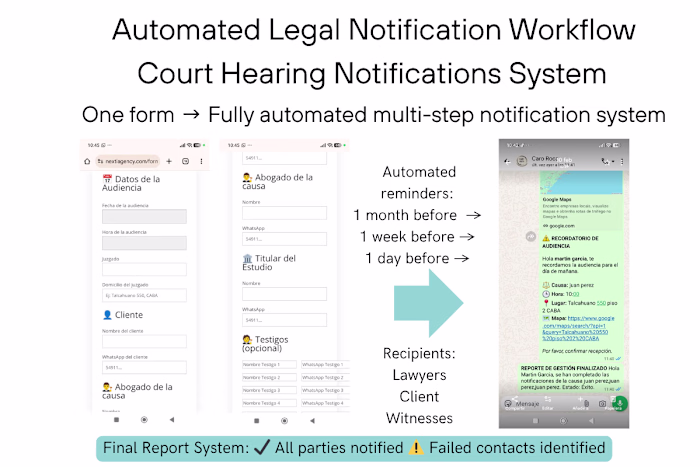Open the browser three-dot menu on left phone

[x=201, y=161]
